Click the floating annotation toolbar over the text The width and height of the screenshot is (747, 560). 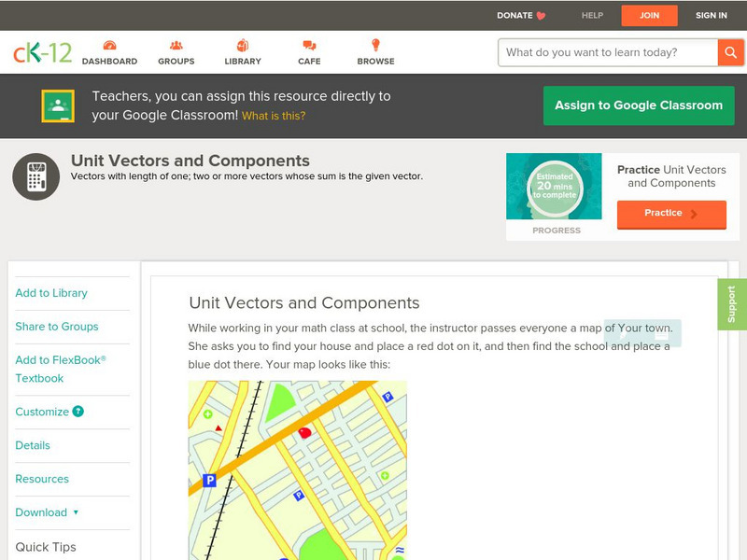[x=642, y=333]
